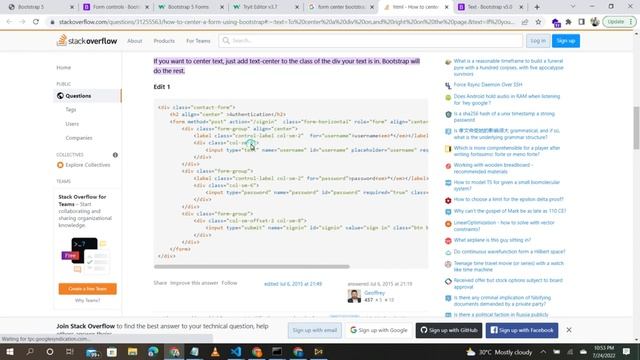Click Sign up with GitHub button
Image resolution: width=640 pixels, height=360 pixels.
449,330
